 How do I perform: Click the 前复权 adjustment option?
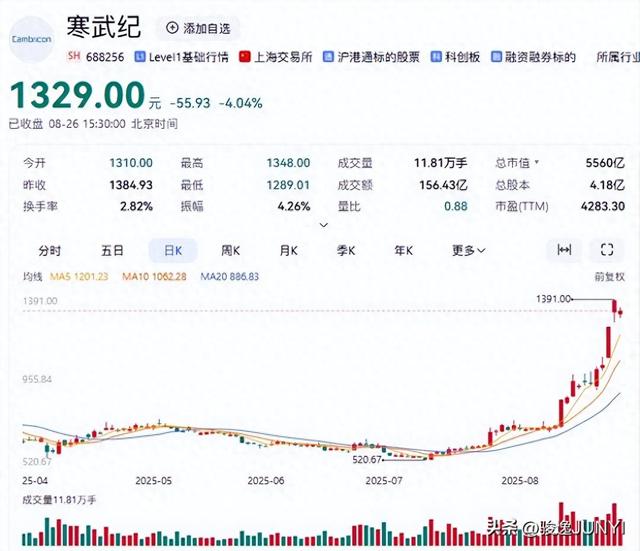coord(609,277)
